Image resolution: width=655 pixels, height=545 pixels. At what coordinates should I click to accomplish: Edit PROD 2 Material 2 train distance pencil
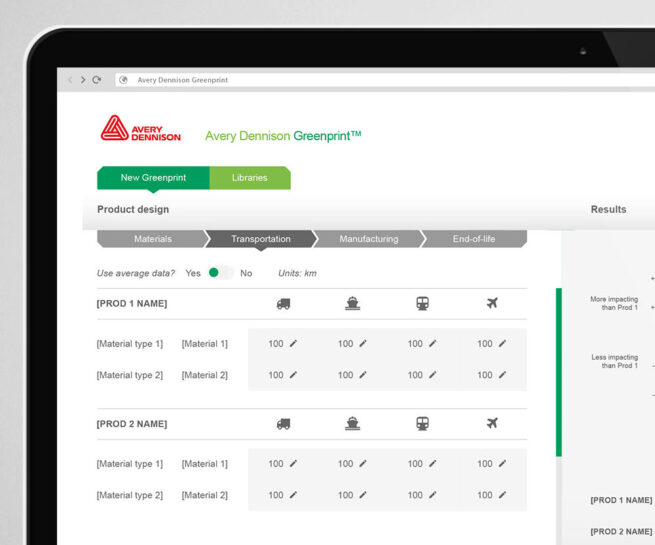pos(433,494)
